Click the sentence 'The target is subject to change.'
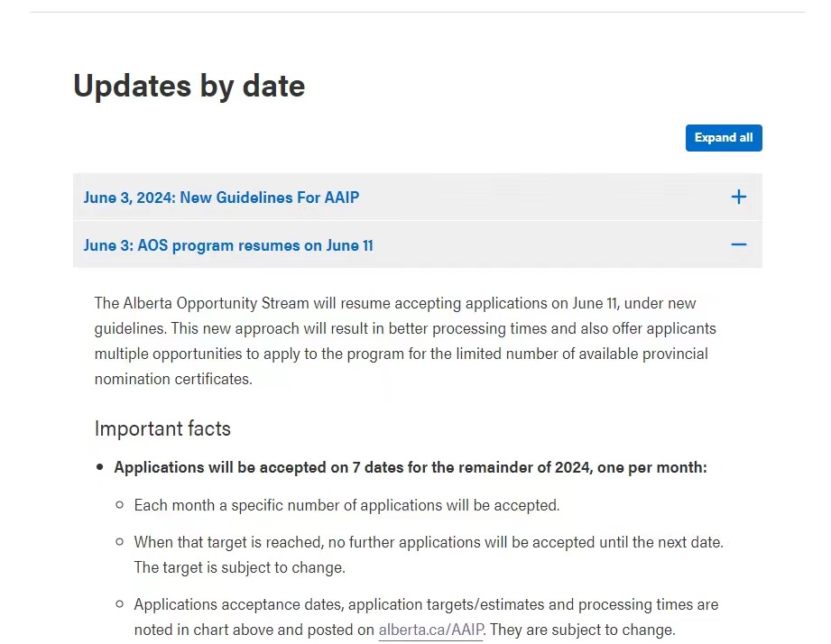 click(239, 567)
